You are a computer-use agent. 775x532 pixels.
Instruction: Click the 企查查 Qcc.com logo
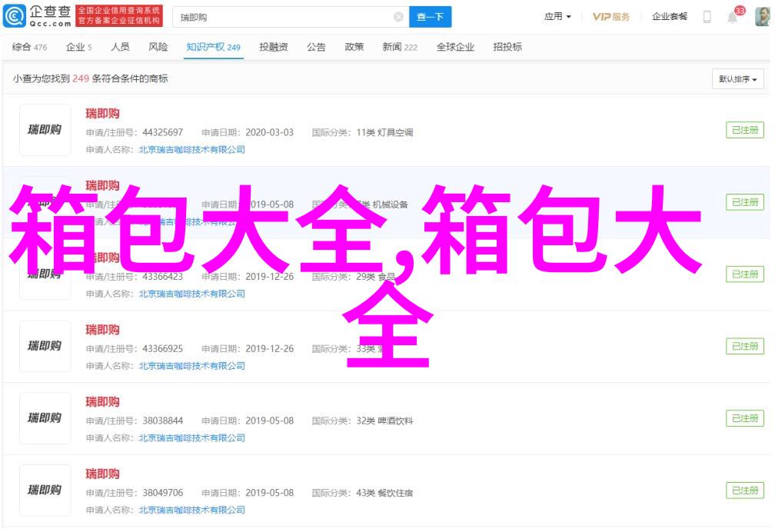(x=38, y=16)
